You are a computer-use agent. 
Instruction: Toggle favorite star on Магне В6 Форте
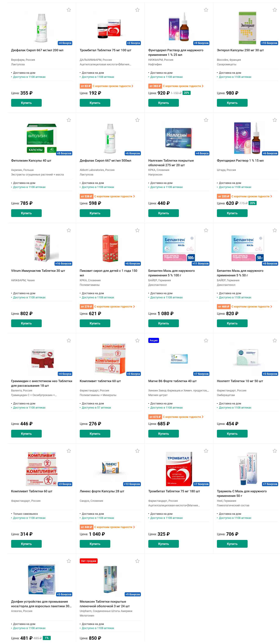pos(206,340)
